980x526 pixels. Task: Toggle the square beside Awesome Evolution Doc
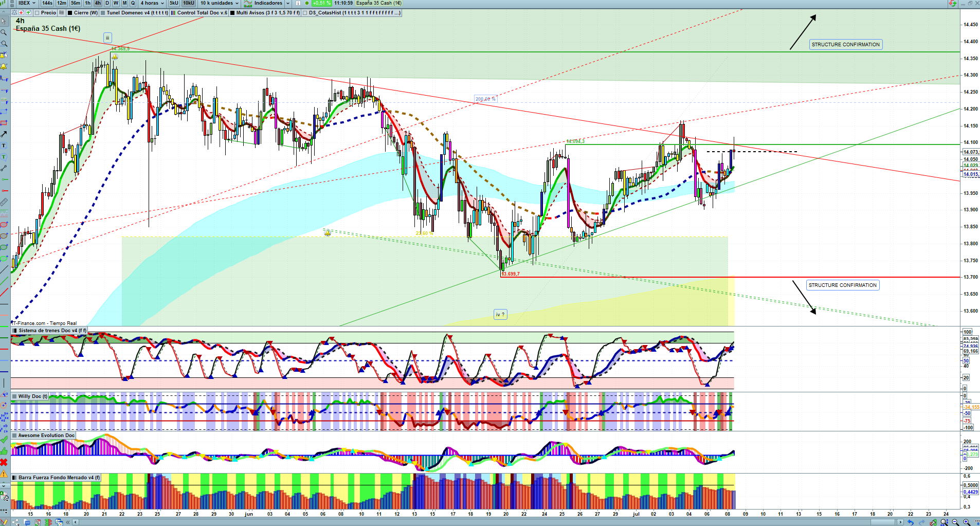pyautogui.click(x=15, y=436)
